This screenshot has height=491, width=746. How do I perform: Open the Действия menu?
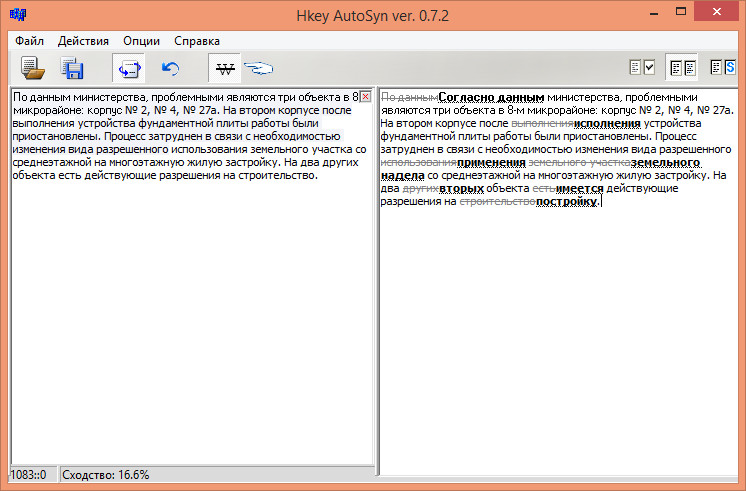[x=84, y=41]
